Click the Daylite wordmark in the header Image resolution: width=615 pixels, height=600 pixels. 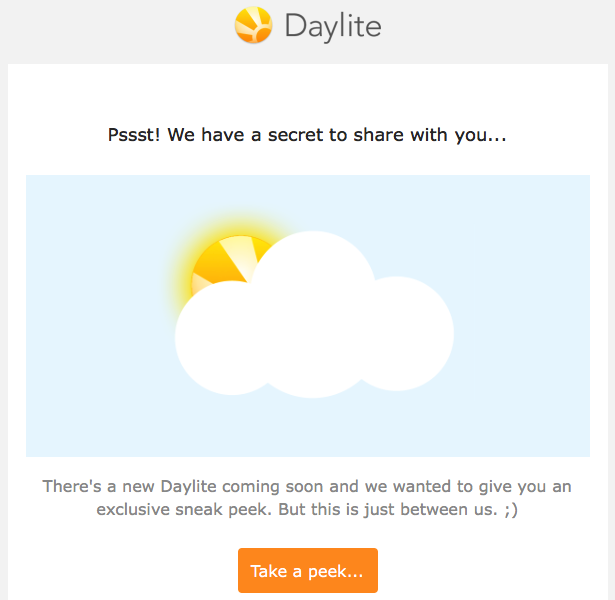pos(332,26)
